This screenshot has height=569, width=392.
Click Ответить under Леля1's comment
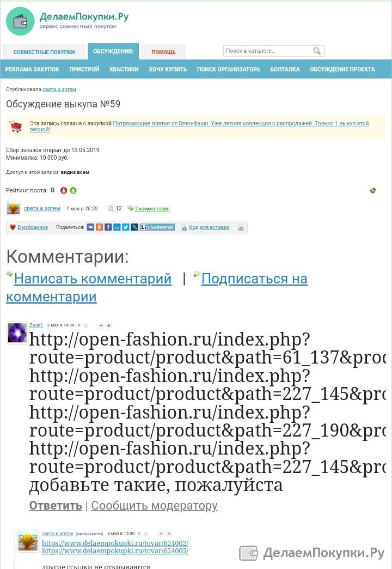coord(56,505)
